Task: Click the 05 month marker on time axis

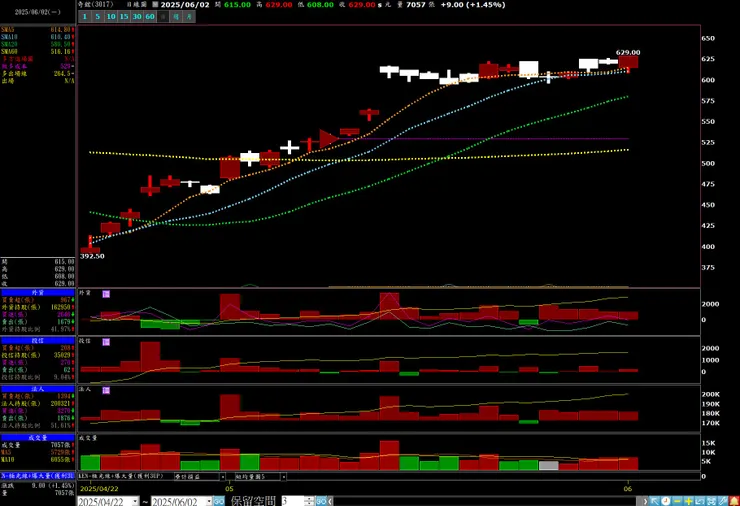Action: [229, 489]
